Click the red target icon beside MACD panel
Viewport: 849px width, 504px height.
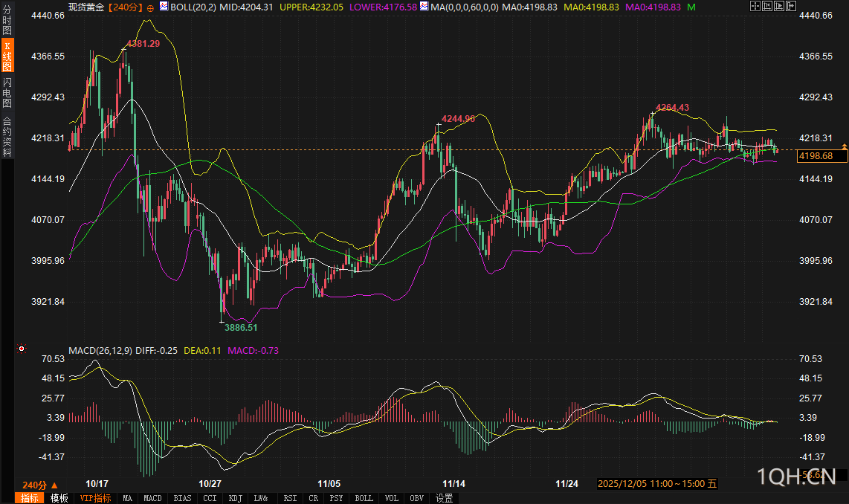click(22, 349)
